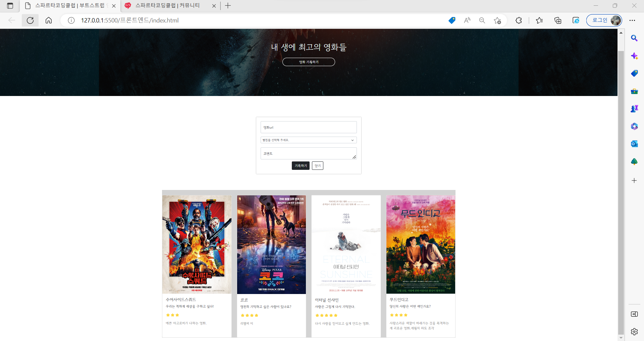The height and width of the screenshot is (341, 644).
Task: Open the browser home page
Action: [49, 20]
